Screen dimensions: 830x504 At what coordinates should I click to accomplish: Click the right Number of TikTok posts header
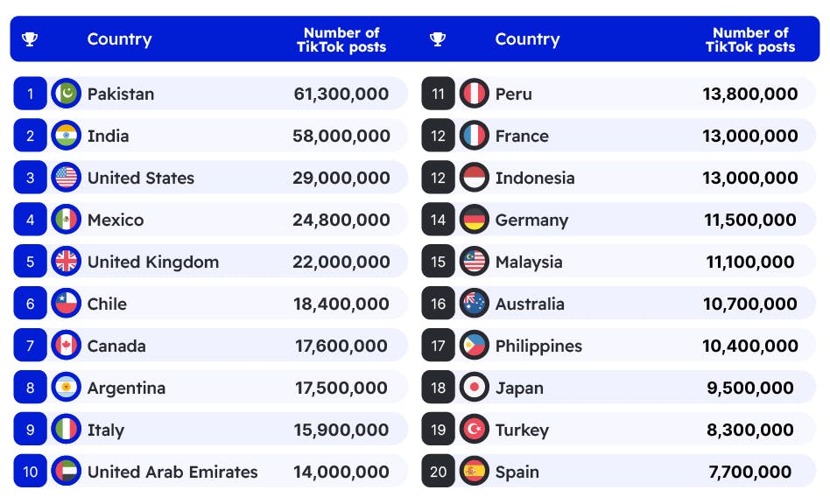(x=750, y=39)
